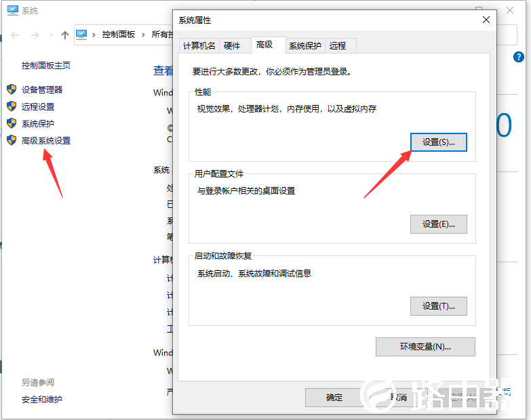Click the shield icon beside 高级系统设置

(12, 140)
